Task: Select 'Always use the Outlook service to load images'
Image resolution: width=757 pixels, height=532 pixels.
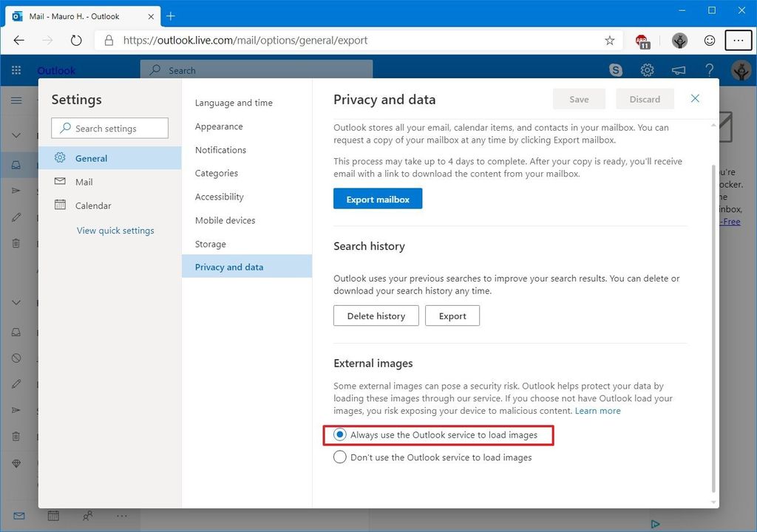Action: [x=340, y=434]
